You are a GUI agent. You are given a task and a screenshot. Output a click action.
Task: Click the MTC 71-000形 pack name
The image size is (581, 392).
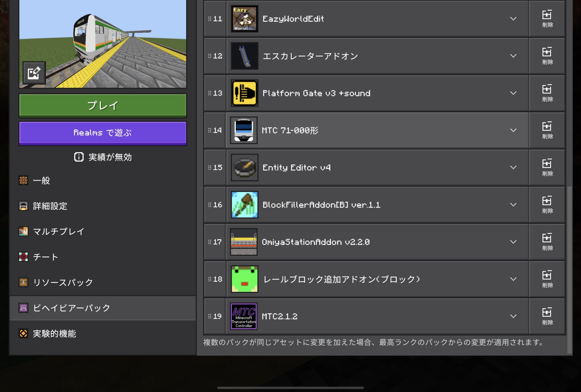(290, 130)
